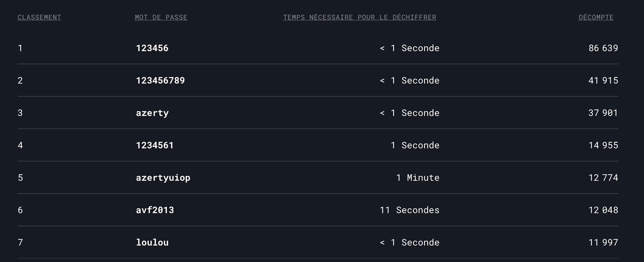644x262 pixels.
Task: Click rank number 5 in the table
Action: coord(20,178)
